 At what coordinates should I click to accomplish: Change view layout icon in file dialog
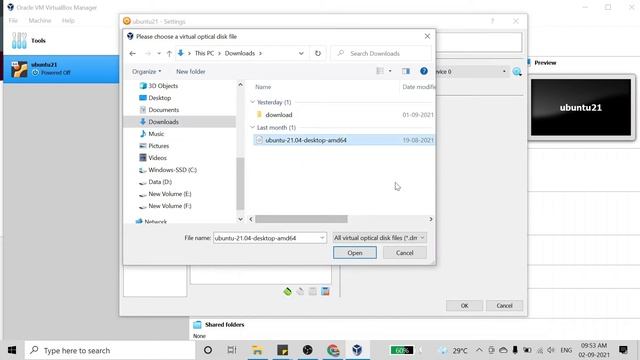click(380, 71)
